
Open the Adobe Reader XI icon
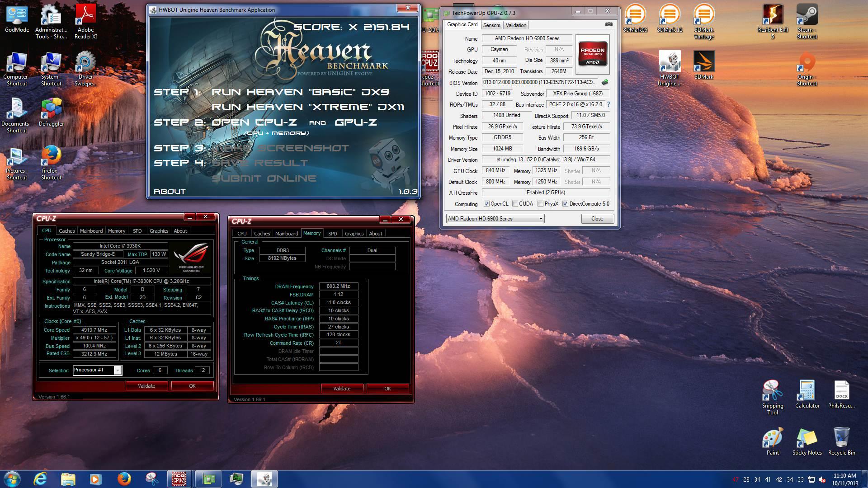(85, 22)
